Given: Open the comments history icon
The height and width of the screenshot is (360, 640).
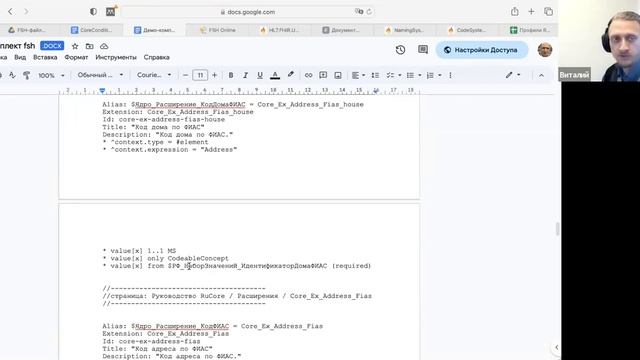Looking at the screenshot, I should (423, 50).
